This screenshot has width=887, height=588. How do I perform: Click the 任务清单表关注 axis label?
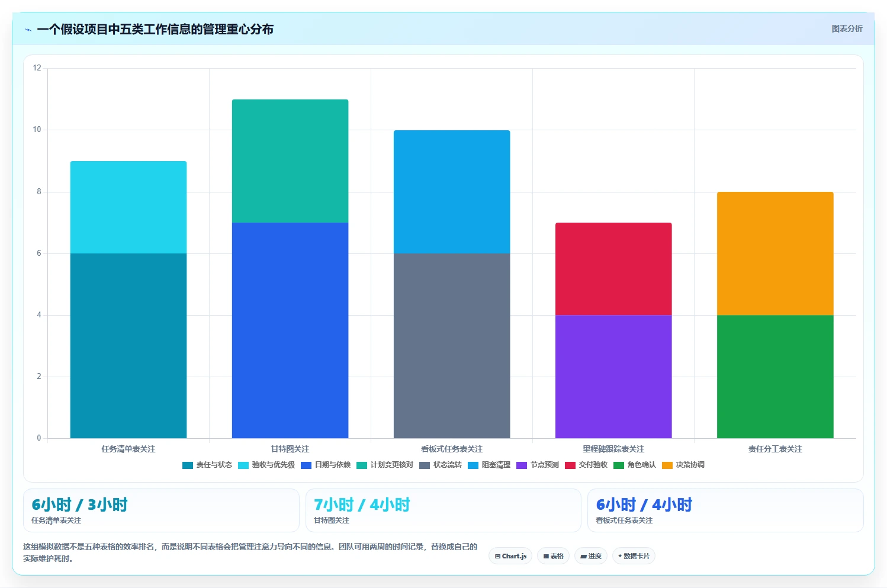128,449
